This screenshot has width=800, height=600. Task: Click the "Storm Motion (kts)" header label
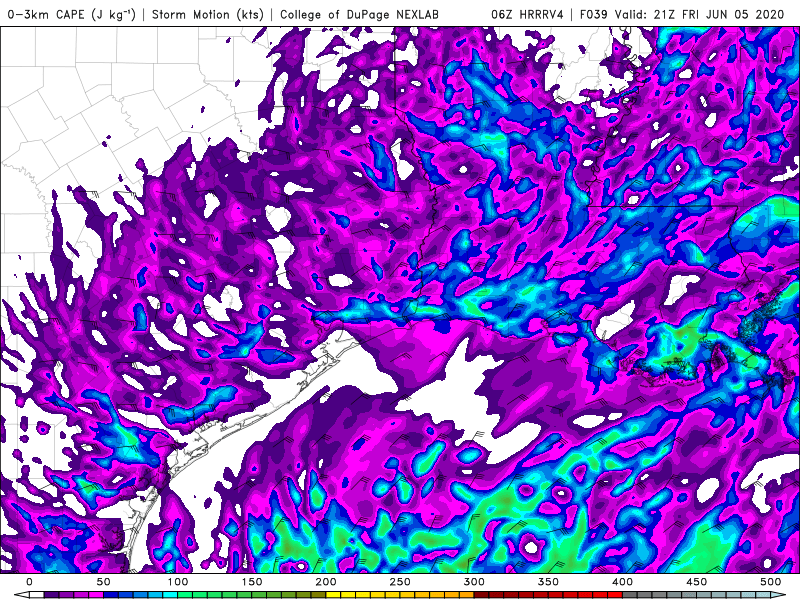pos(208,14)
